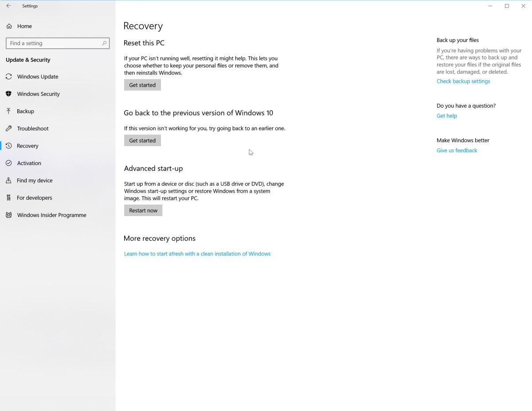Open the Windows Update section
The image size is (532, 411).
pos(58,77)
